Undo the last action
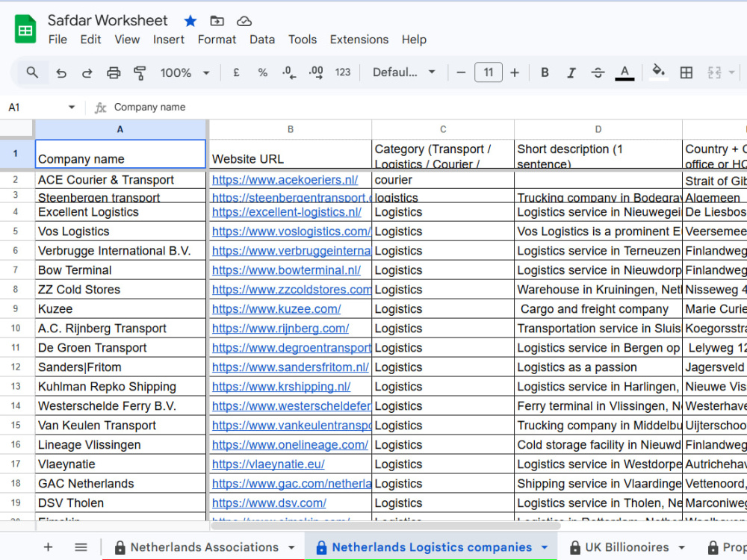Screen dimensions: 747x560 pyautogui.click(x=61, y=73)
